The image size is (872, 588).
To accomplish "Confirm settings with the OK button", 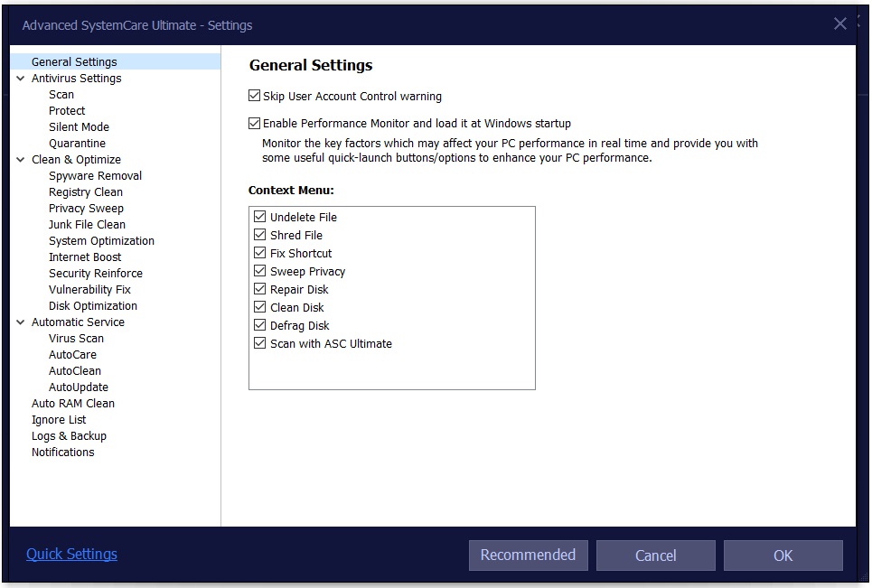I will [783, 555].
